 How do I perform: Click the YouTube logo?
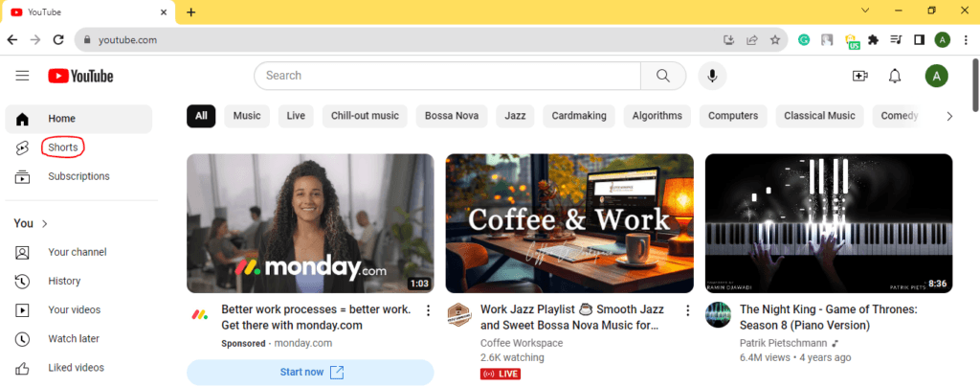[x=80, y=77]
